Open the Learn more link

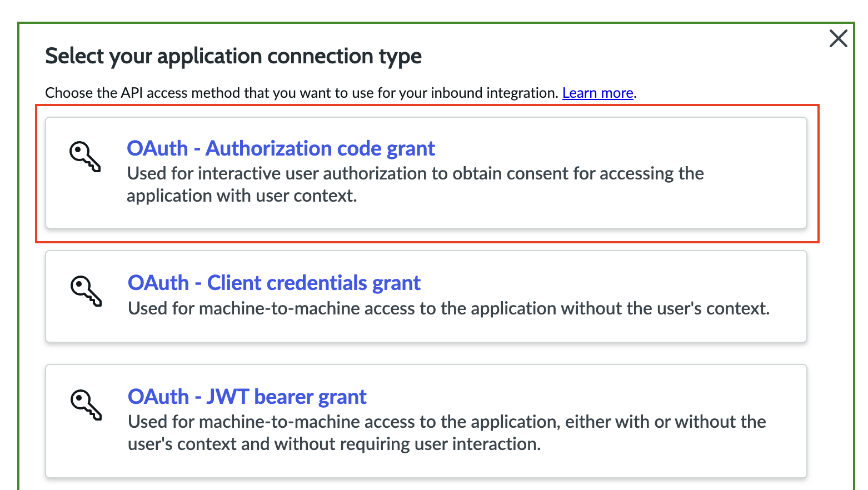pos(598,93)
